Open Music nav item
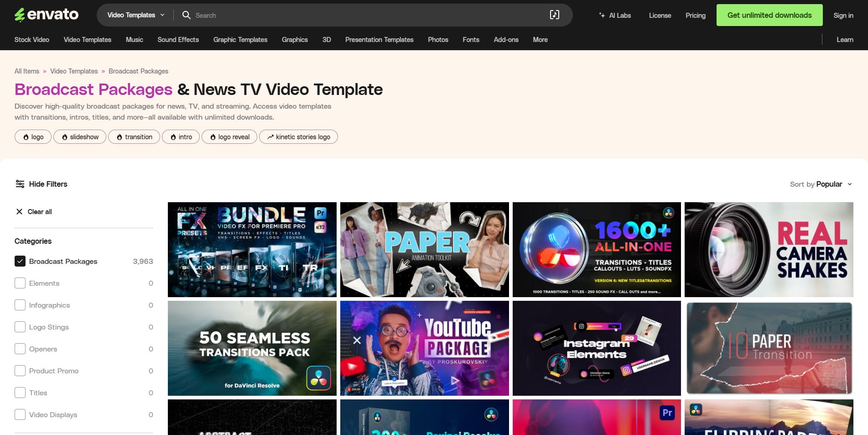868x435 pixels. [135, 40]
